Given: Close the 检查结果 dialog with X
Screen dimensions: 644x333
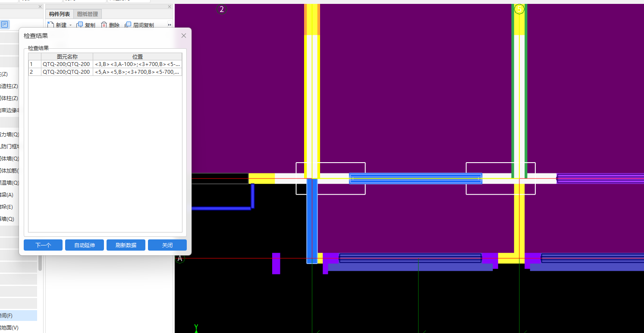Looking at the screenshot, I should (184, 36).
